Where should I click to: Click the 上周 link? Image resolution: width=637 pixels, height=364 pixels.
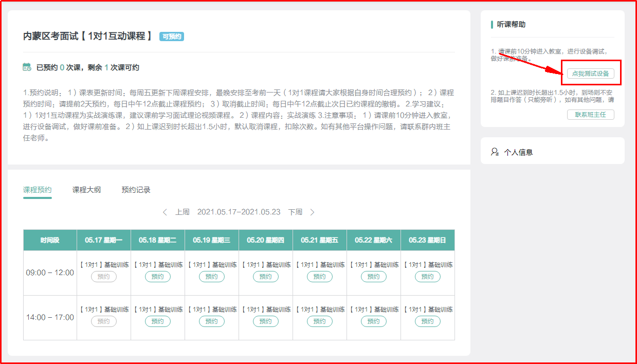[183, 212]
